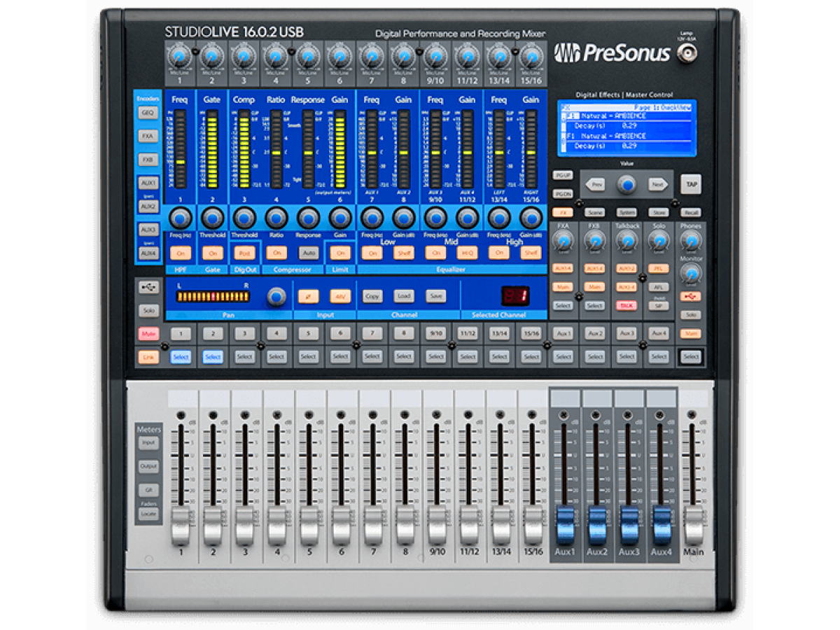Image resolution: width=840 pixels, height=630 pixels.
Task: Click the Aux 3 button above its Select
Action: (x=626, y=334)
